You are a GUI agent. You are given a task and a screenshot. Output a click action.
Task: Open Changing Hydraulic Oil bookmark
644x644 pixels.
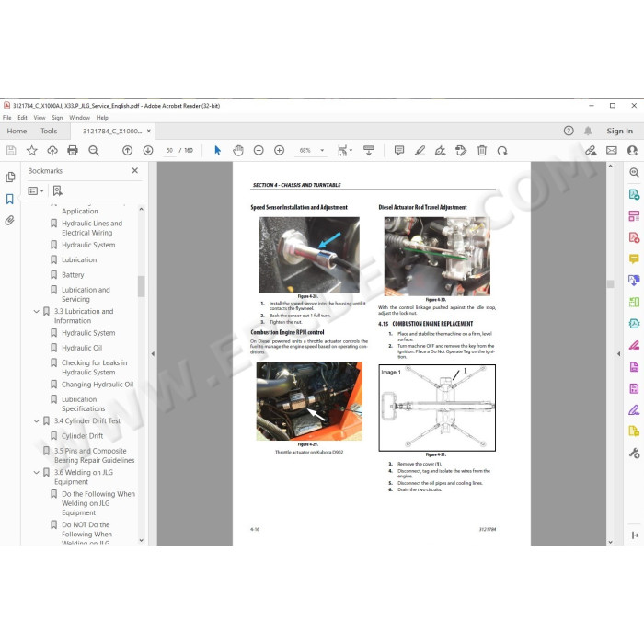(98, 385)
